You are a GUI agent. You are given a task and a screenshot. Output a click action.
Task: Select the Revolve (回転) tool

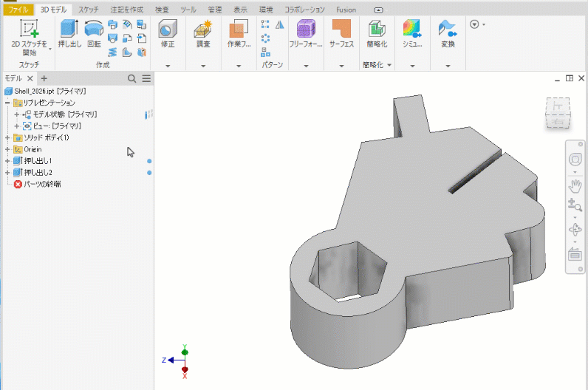tap(94, 34)
